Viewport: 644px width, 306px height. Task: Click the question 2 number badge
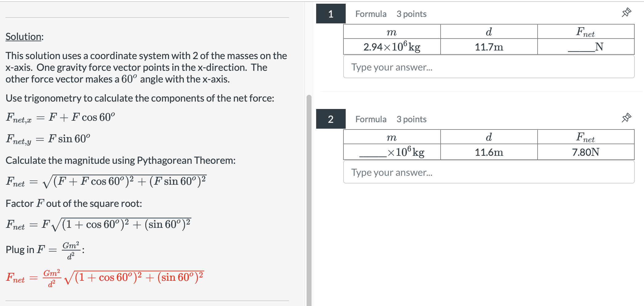(x=331, y=119)
